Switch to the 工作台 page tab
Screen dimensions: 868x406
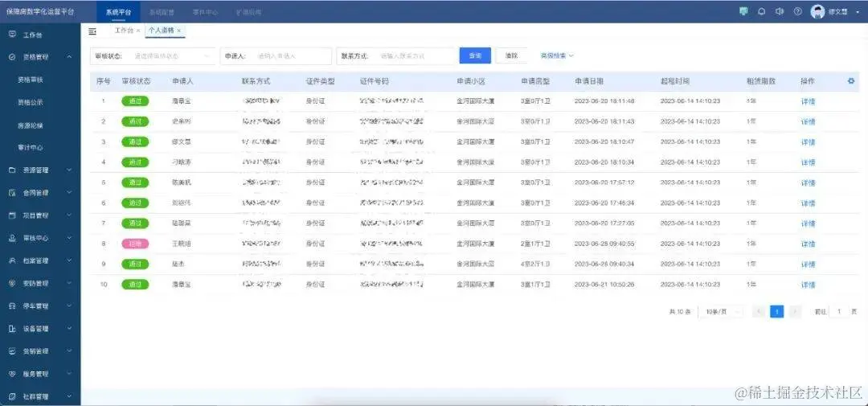click(x=124, y=31)
